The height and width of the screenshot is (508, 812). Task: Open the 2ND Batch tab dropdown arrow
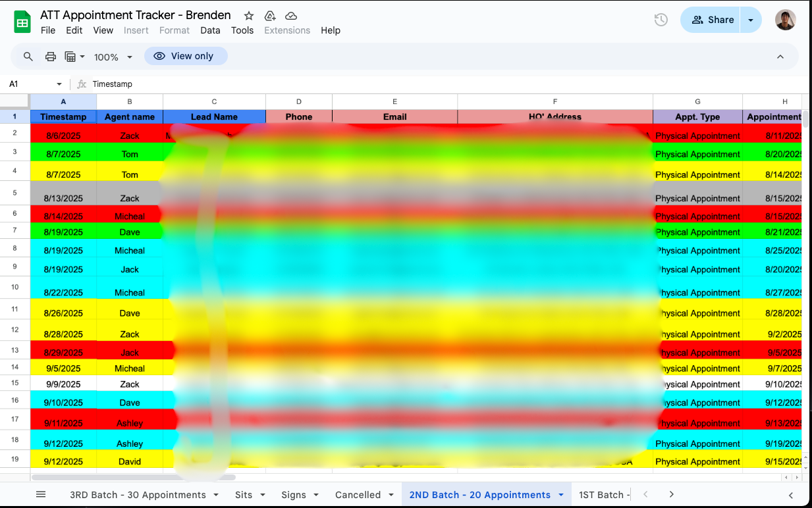point(561,494)
